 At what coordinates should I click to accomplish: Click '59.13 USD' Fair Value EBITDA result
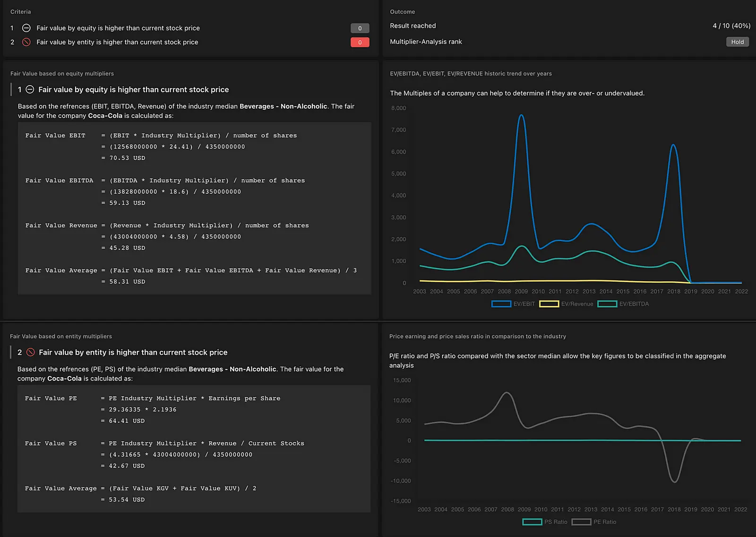point(127,203)
